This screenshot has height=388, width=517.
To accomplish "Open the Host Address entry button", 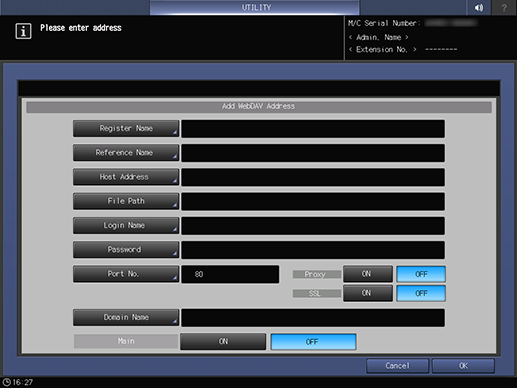I will (x=126, y=177).
